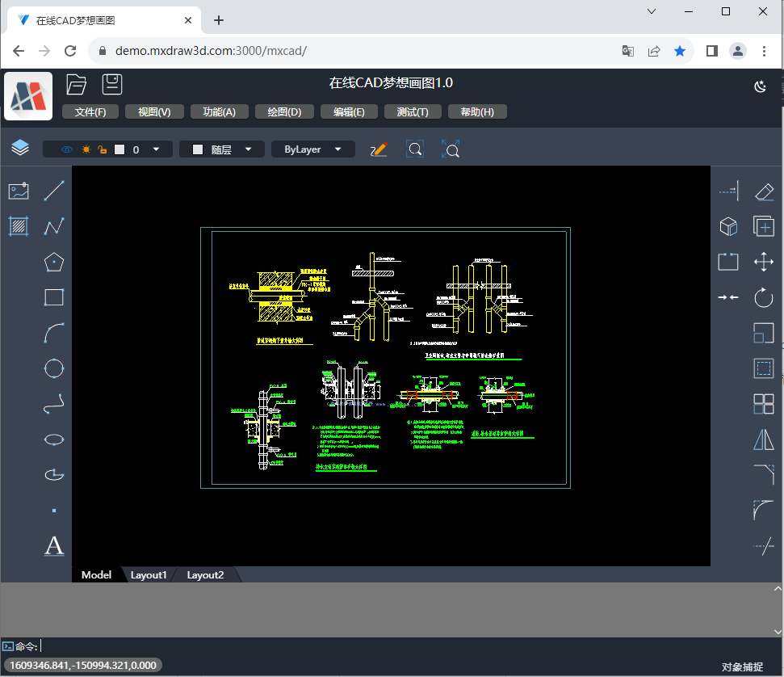Select the Polygon drawing tool
This screenshot has width=784, height=677.
(54, 262)
